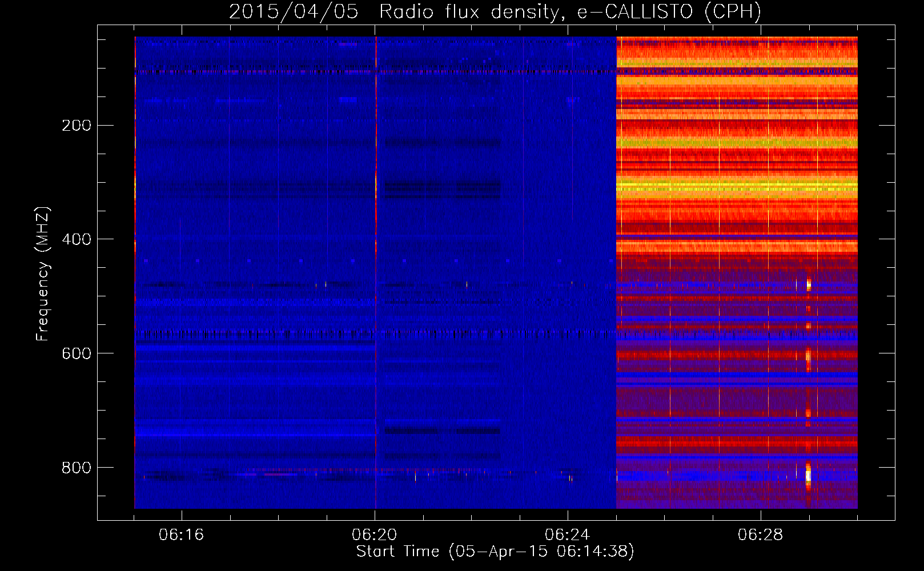Pick the 06:24 time tick label

point(568,534)
